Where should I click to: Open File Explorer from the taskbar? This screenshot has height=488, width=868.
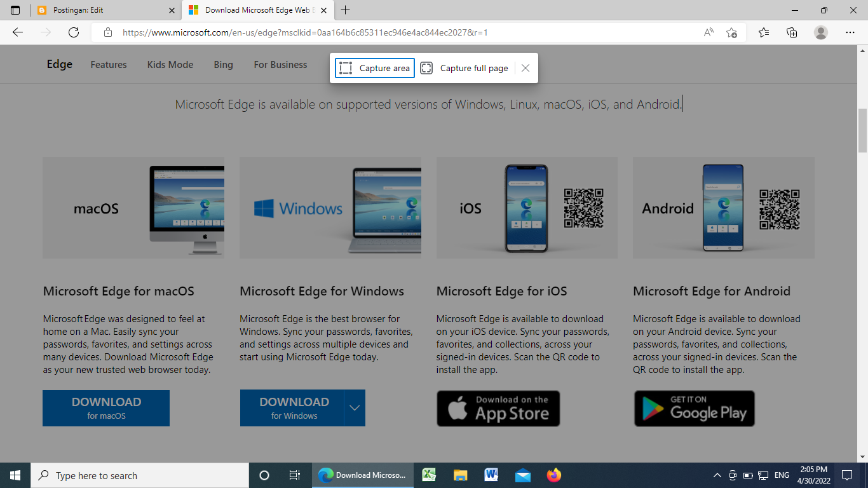click(x=461, y=475)
